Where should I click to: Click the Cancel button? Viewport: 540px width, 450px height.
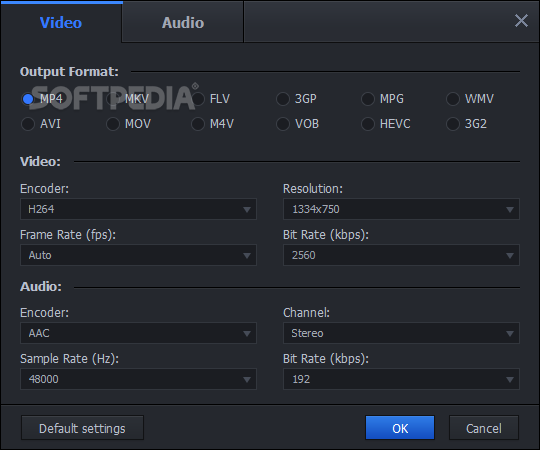pos(484,428)
